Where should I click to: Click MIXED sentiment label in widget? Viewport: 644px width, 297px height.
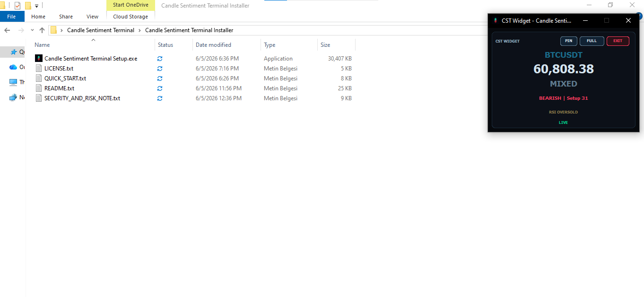(x=564, y=84)
